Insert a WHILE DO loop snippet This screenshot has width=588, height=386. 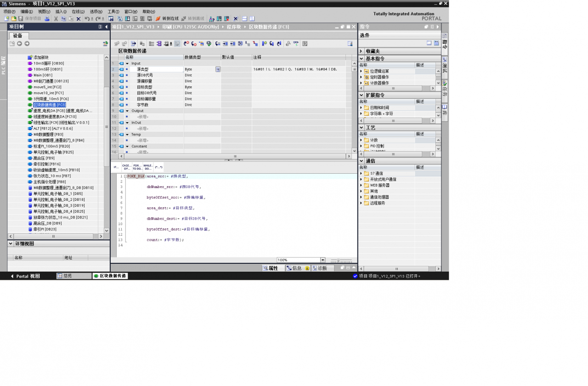148,167
